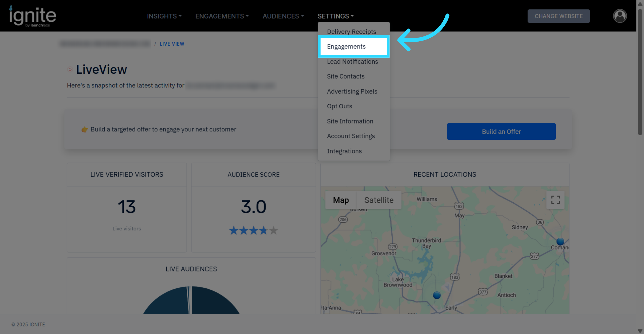Open the Insights dropdown menu
644x334 pixels.
point(164,16)
